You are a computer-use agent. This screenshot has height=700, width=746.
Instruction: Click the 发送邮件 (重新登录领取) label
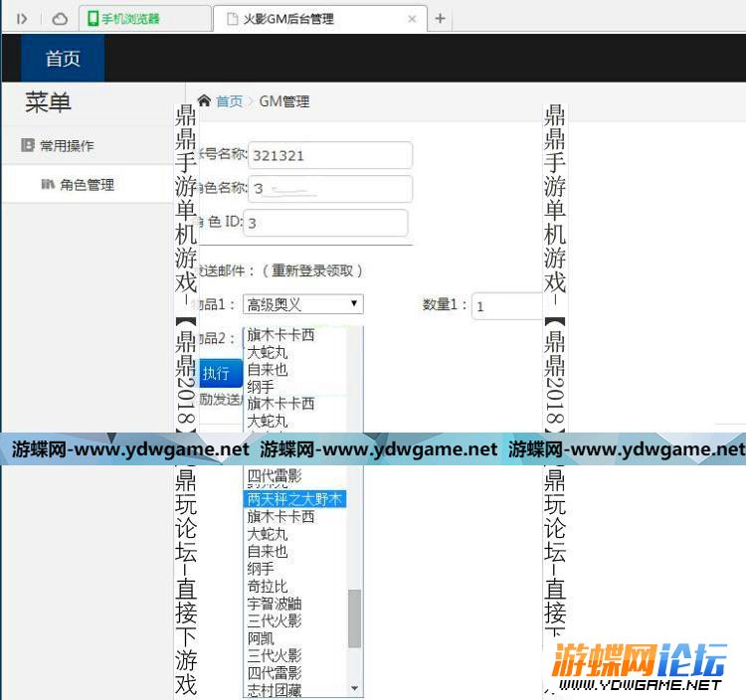[x=281, y=270]
